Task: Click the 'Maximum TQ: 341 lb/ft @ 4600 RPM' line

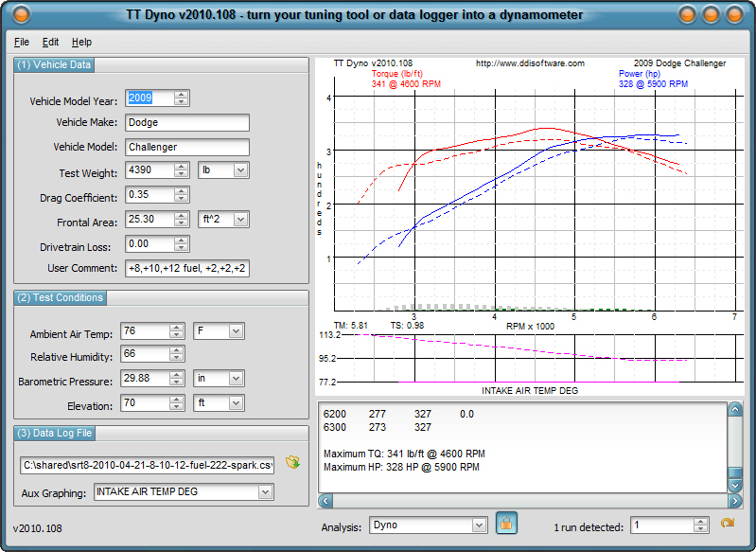Action: click(x=404, y=454)
